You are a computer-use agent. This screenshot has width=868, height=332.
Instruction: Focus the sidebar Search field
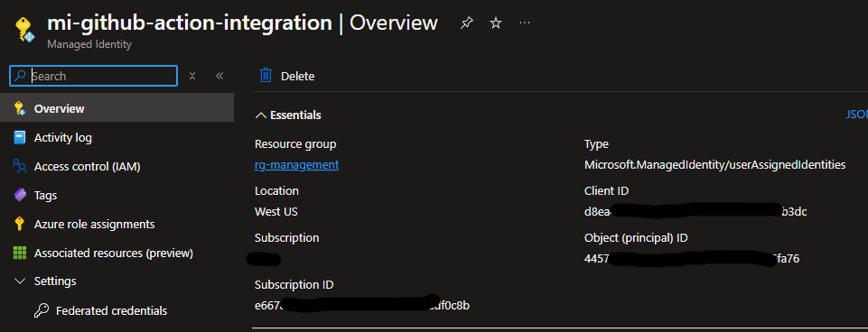(94, 76)
